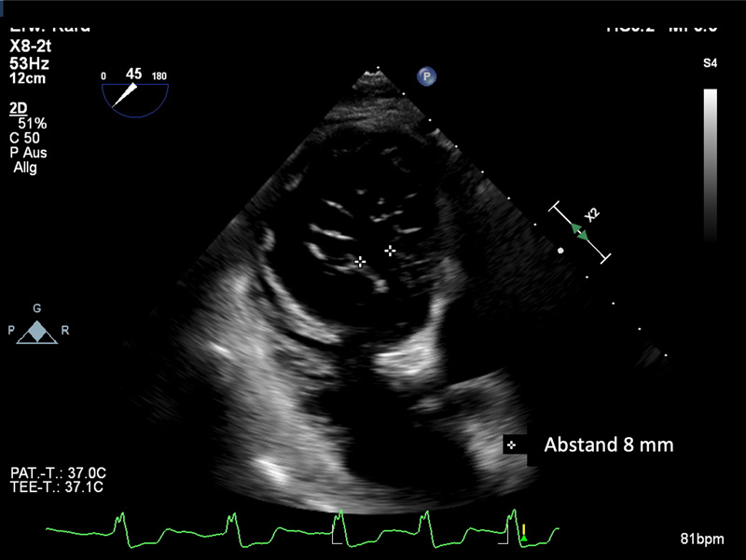Click the PAT.-T. 37.0C temperature readout
Screen dimensions: 746x560
tap(51, 471)
